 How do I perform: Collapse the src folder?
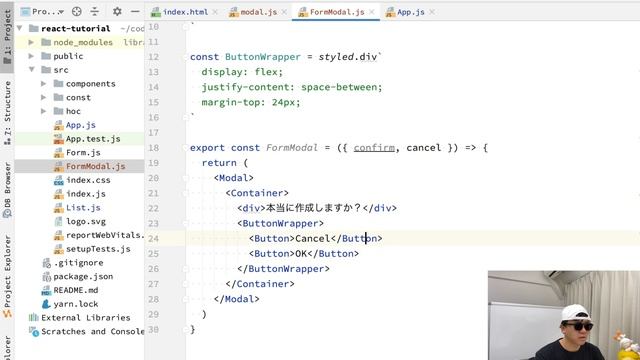pyautogui.click(x=31, y=70)
